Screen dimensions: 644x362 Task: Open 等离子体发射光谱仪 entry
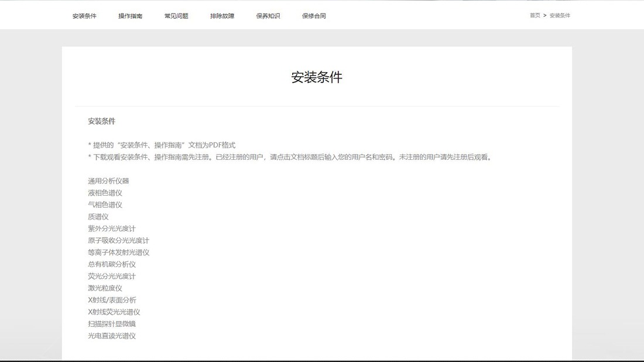(x=119, y=252)
